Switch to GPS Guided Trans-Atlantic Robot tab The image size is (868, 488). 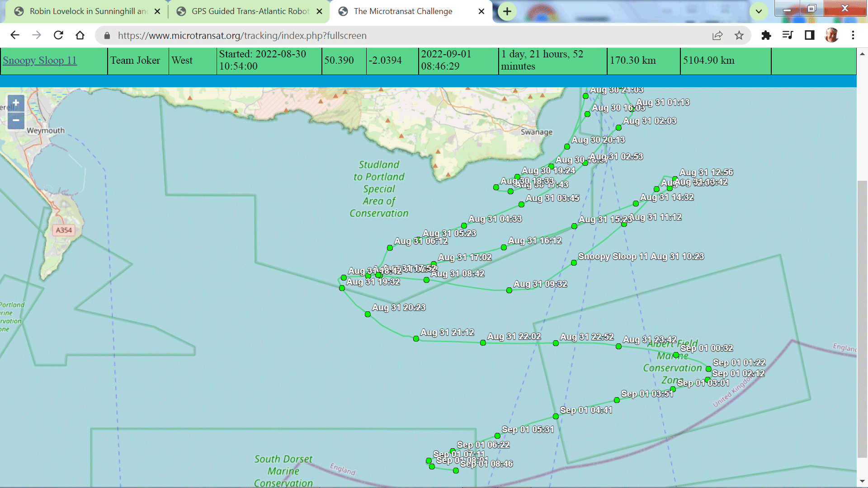[x=250, y=11]
